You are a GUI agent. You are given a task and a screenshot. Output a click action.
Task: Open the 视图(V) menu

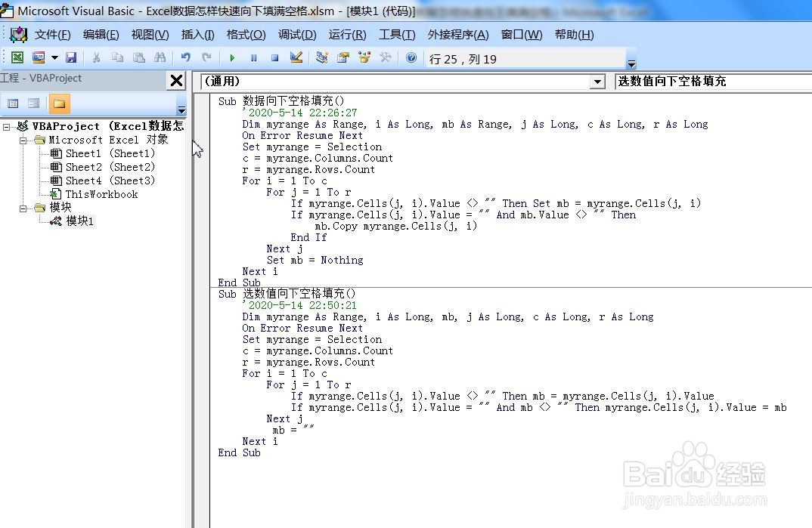(x=150, y=35)
